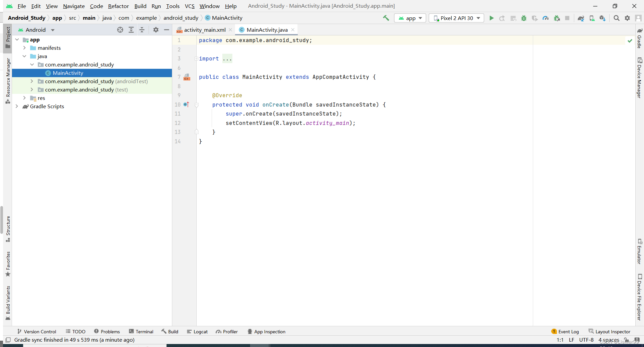Open project panel gear options

[x=156, y=30]
